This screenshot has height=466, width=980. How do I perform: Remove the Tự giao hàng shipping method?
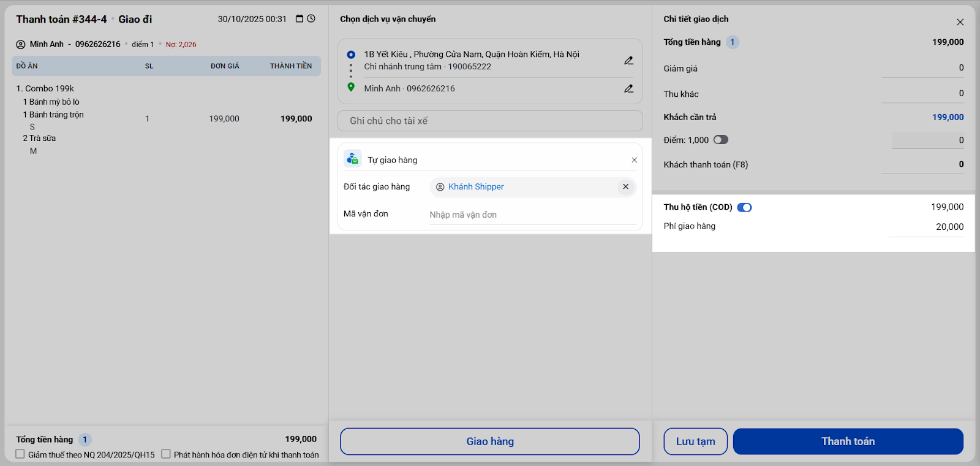pos(634,160)
